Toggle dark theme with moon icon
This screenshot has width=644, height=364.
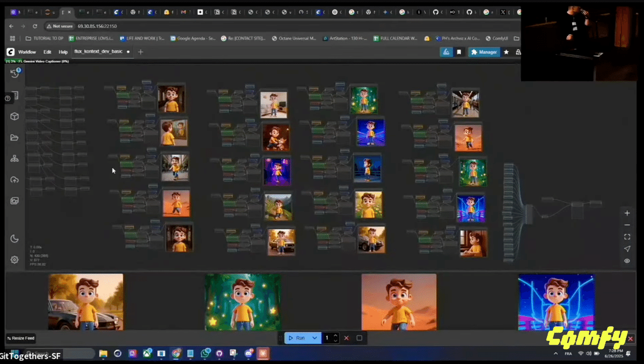[14, 239]
